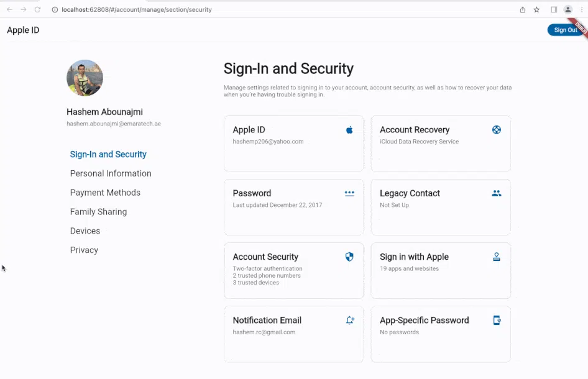Open the browser share icon
The width and height of the screenshot is (588, 379).
(x=522, y=10)
